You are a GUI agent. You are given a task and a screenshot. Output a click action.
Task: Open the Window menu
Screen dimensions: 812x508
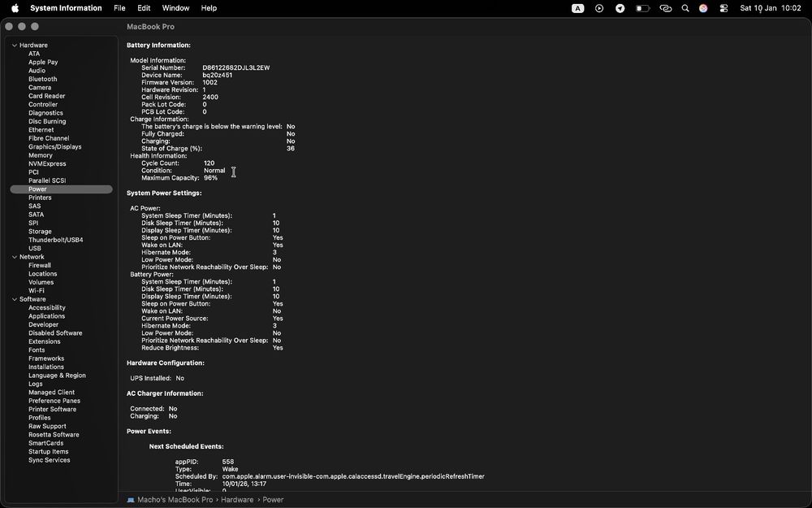point(175,8)
